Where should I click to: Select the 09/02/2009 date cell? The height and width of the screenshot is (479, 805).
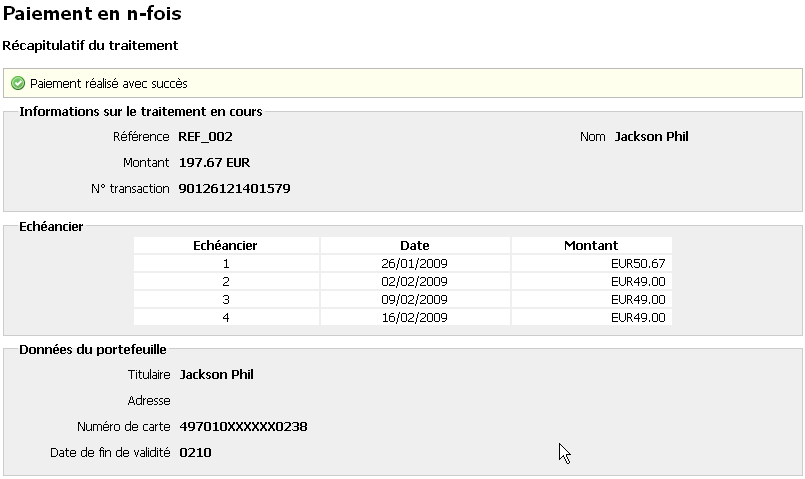pos(414,300)
